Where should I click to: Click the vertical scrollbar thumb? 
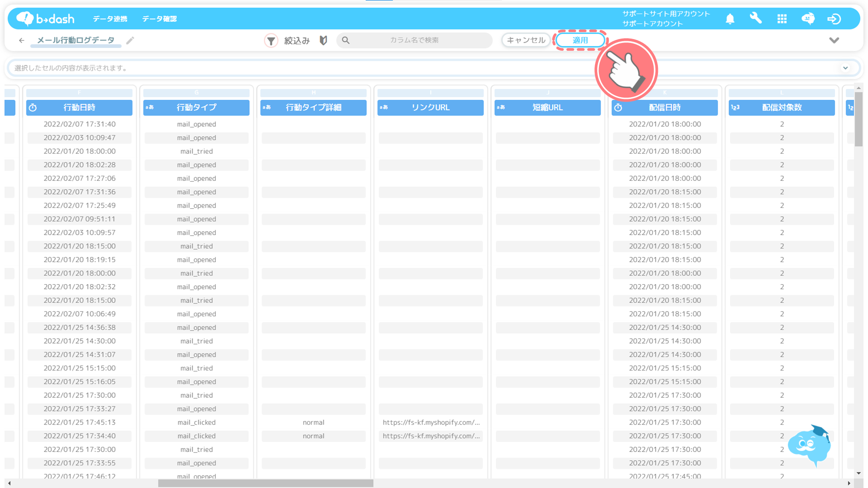pos(858,119)
